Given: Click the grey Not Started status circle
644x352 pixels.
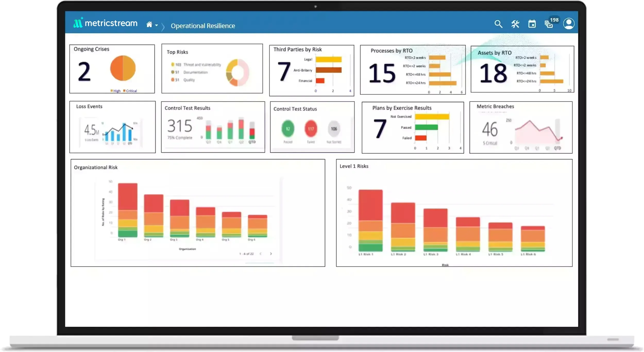Looking at the screenshot, I should coord(334,129).
